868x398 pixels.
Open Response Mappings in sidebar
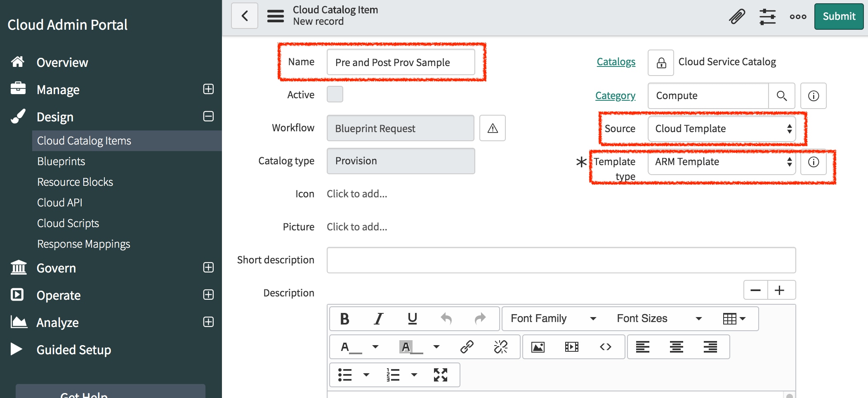84,244
